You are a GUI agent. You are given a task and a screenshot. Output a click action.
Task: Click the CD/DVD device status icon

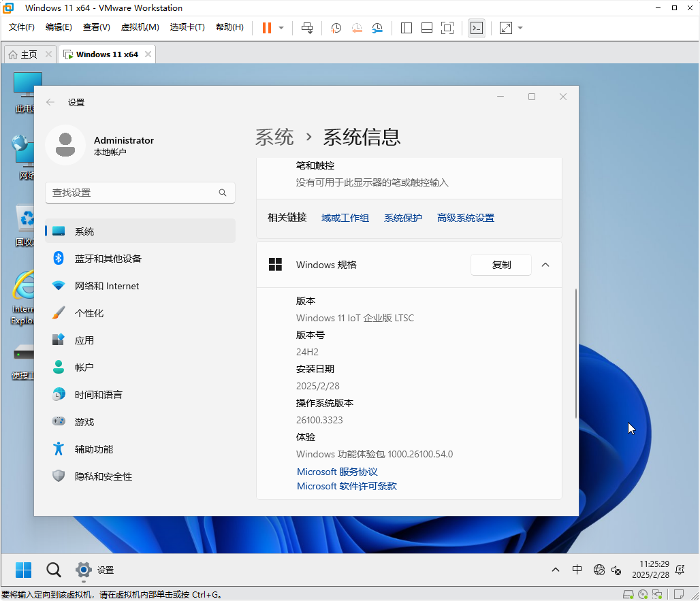643,594
